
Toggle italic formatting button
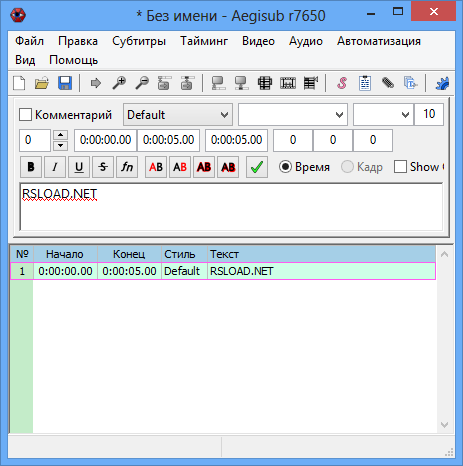(55, 167)
